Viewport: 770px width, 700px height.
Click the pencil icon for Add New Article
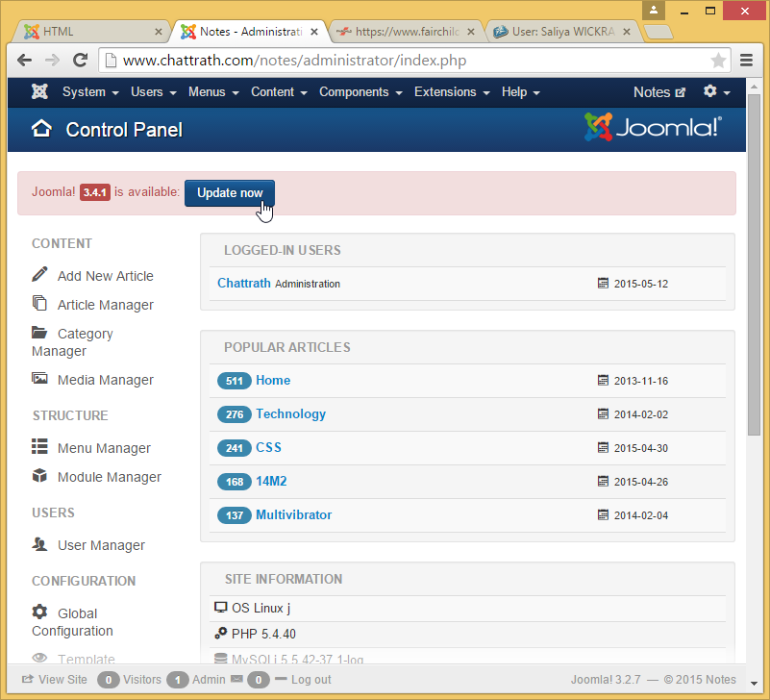pyautogui.click(x=39, y=275)
